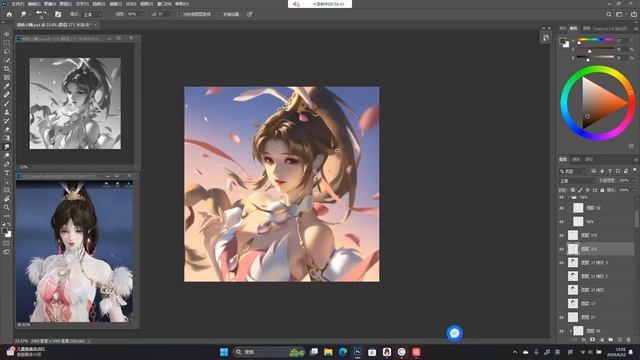Click the lock all padlock icon
Screen dimensions: 640x360
coord(602,190)
